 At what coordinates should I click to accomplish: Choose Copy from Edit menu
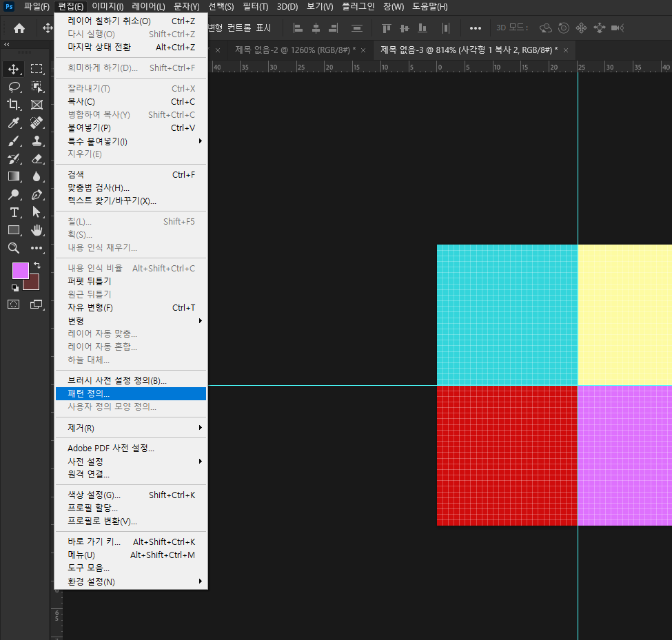pyautogui.click(x=131, y=101)
